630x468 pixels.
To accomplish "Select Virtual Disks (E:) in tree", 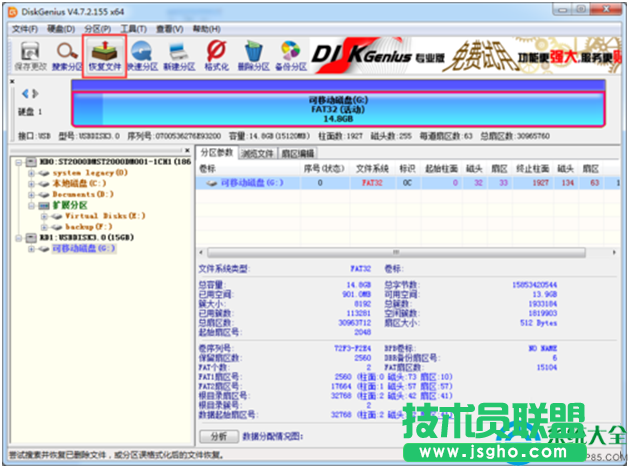I will tap(105, 216).
